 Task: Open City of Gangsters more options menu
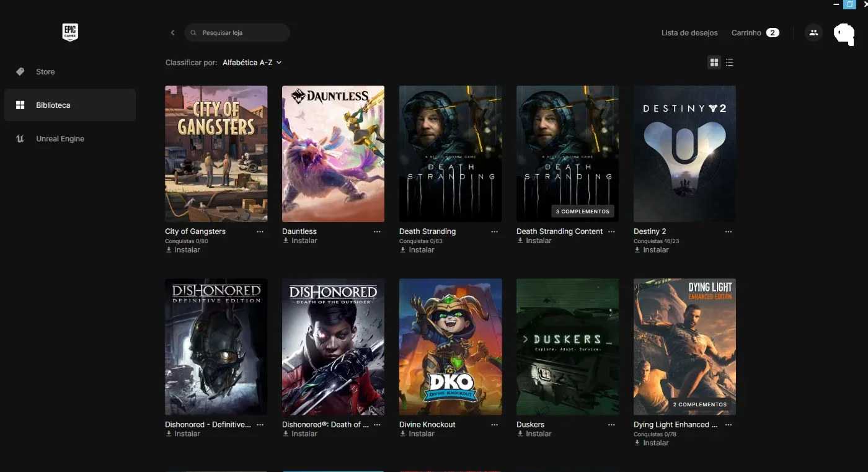pos(260,231)
